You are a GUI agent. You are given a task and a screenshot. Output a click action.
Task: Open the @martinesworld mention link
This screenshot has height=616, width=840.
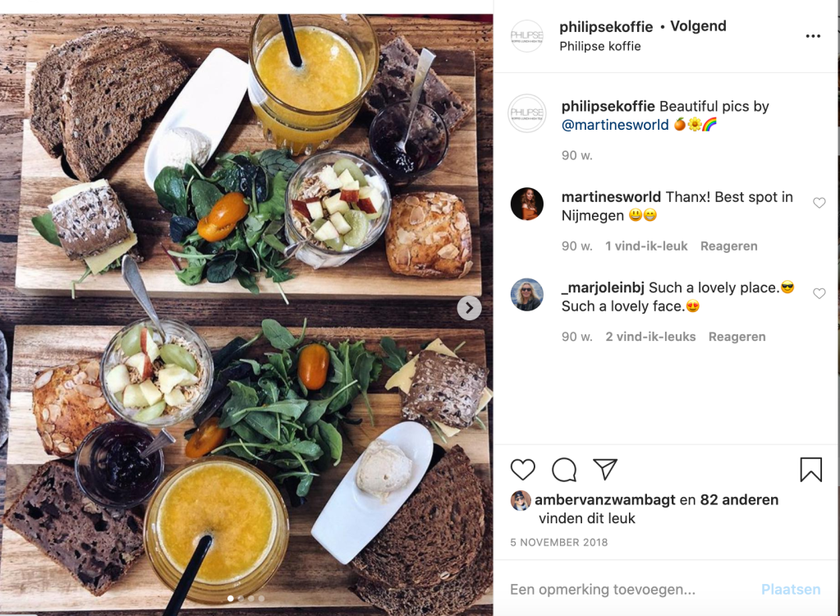(615, 125)
